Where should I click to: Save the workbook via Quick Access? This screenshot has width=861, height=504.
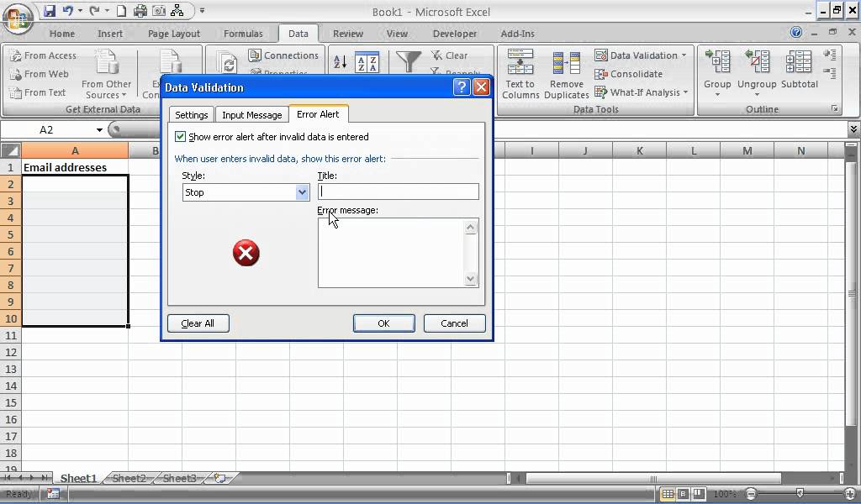coord(50,11)
